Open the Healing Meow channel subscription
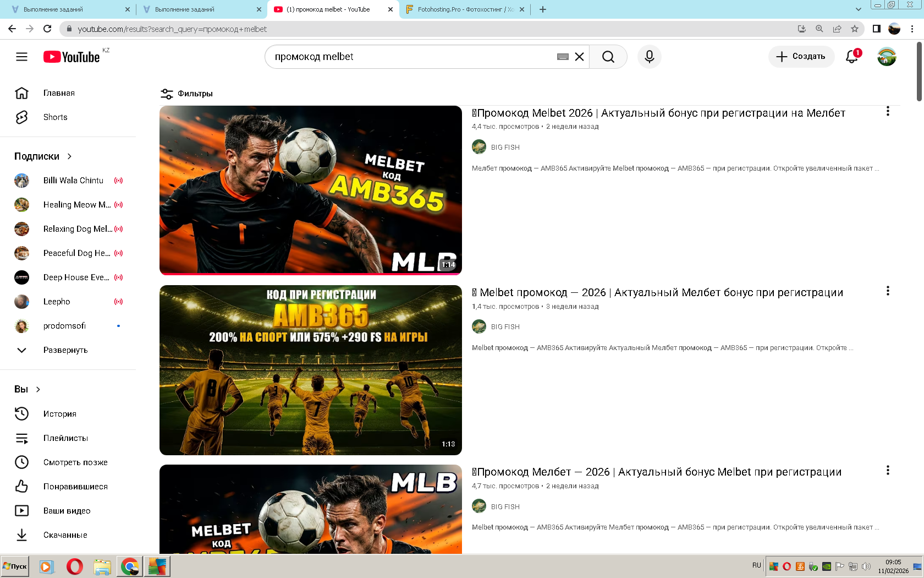This screenshot has width=924, height=578. click(x=68, y=205)
